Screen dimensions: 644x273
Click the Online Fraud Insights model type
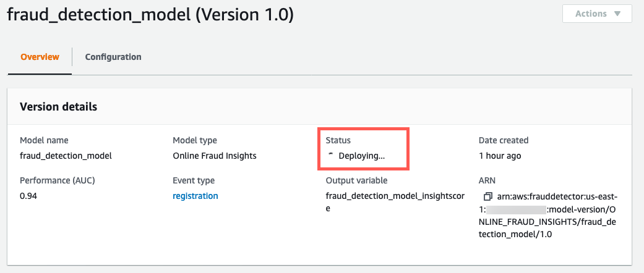coord(215,156)
